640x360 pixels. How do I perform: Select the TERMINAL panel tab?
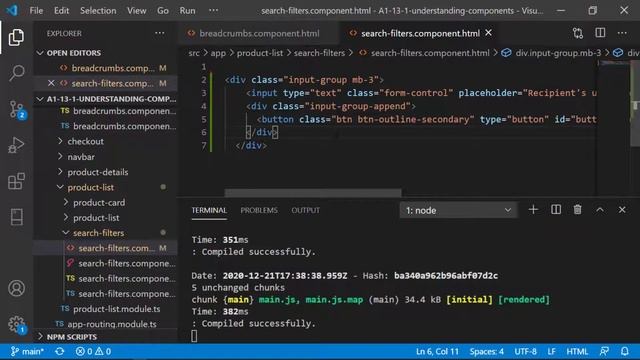pos(209,210)
